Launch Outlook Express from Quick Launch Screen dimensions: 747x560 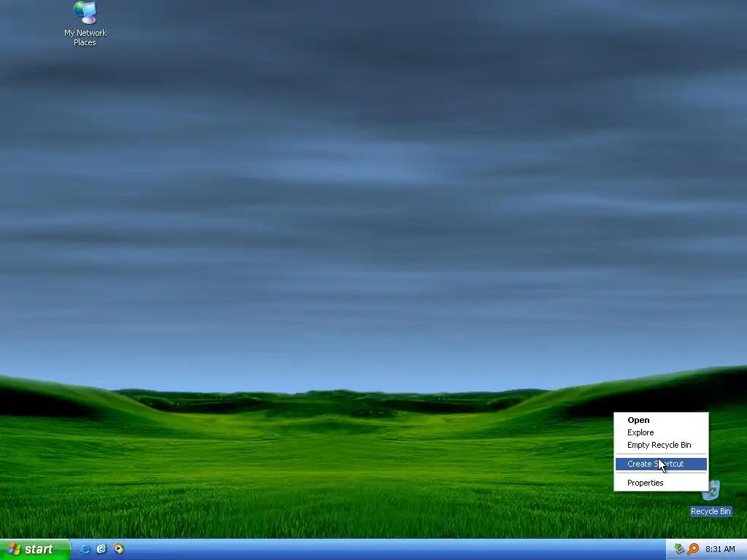coord(101,549)
